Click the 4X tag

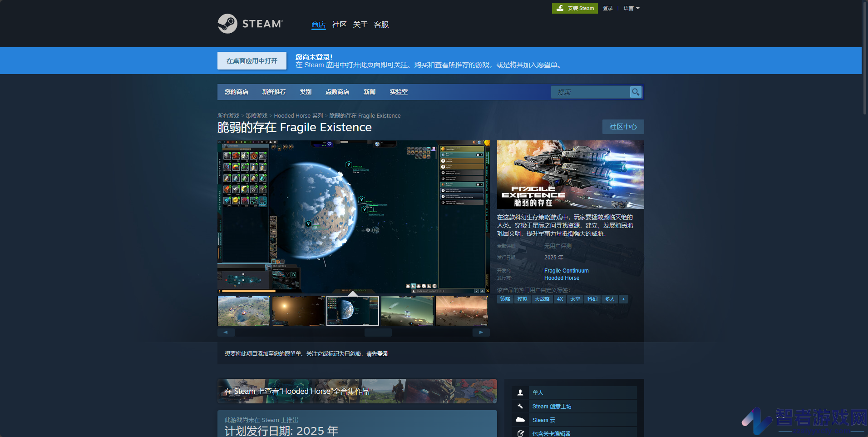(560, 299)
